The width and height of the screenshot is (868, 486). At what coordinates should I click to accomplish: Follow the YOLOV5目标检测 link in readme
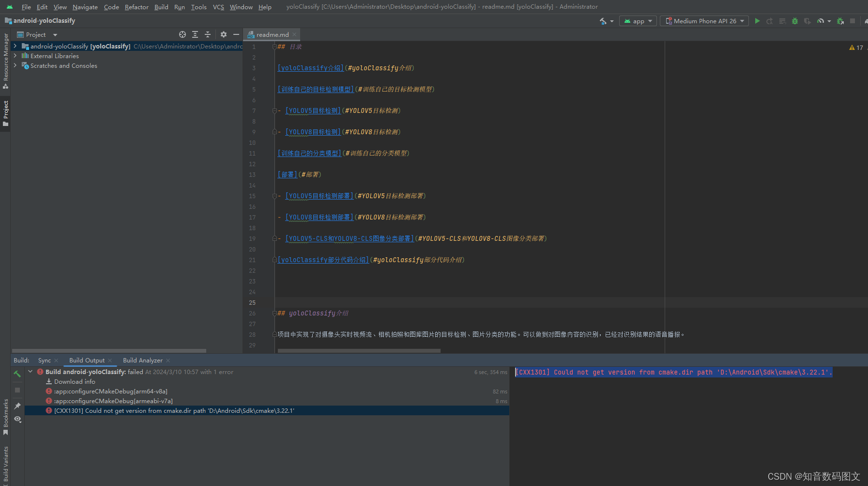tap(312, 110)
